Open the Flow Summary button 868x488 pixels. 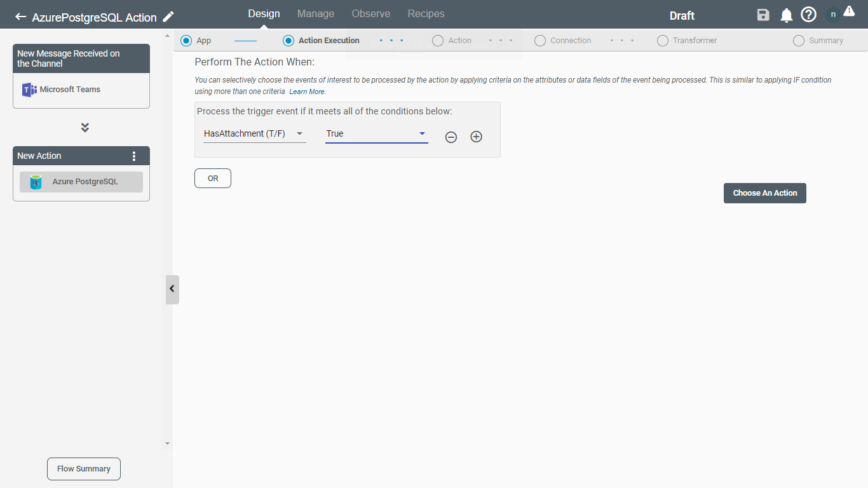84,469
